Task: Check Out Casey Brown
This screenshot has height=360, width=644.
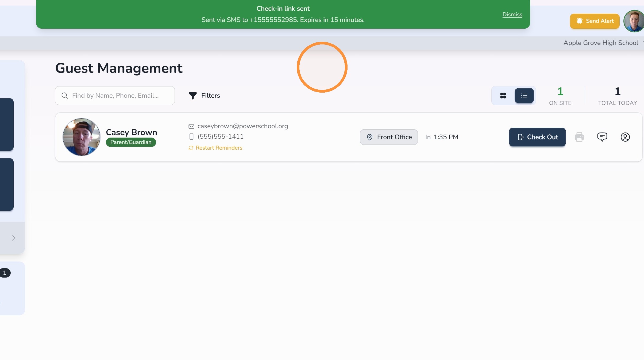Action: (537, 137)
